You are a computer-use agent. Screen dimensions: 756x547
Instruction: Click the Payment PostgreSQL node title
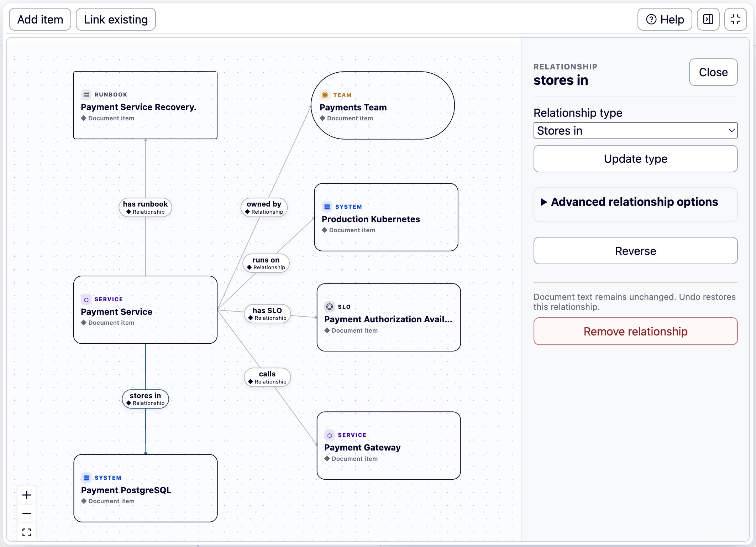[x=126, y=490]
